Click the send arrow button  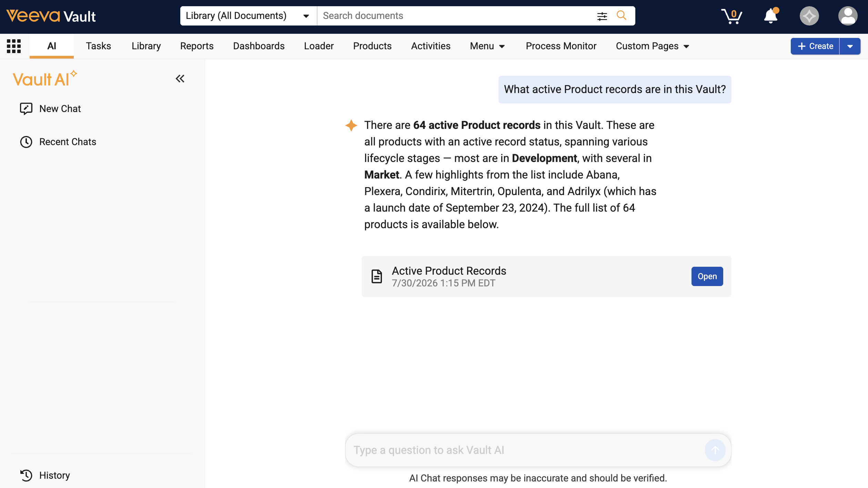pyautogui.click(x=715, y=450)
